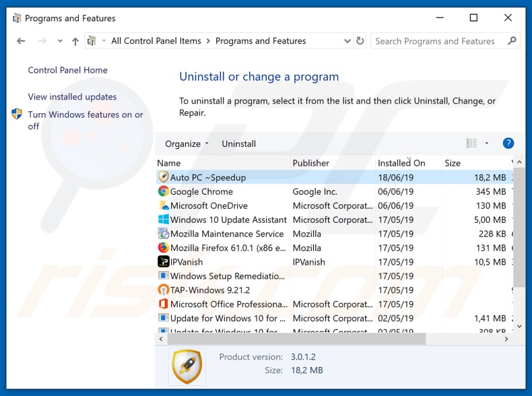Screen dimensions: 532x396
Task: Select the Google Chrome icon in list
Action: 163,191
